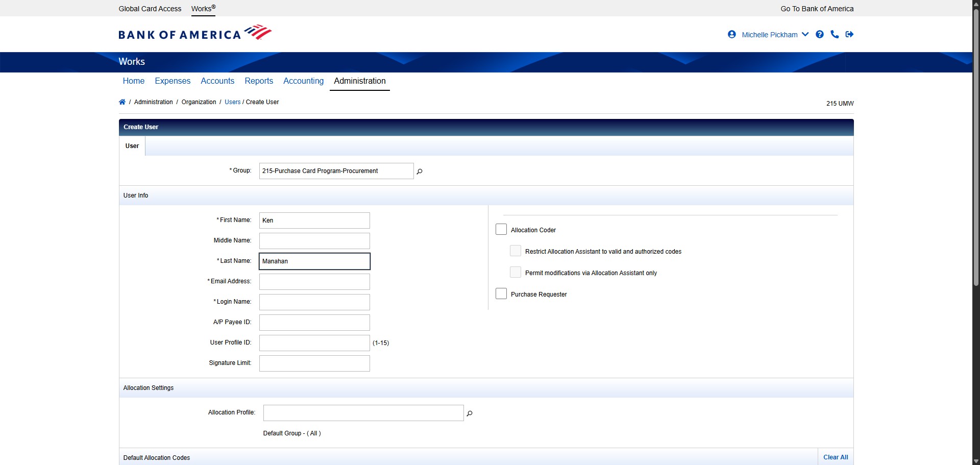Switch to the Administration tab

click(359, 81)
